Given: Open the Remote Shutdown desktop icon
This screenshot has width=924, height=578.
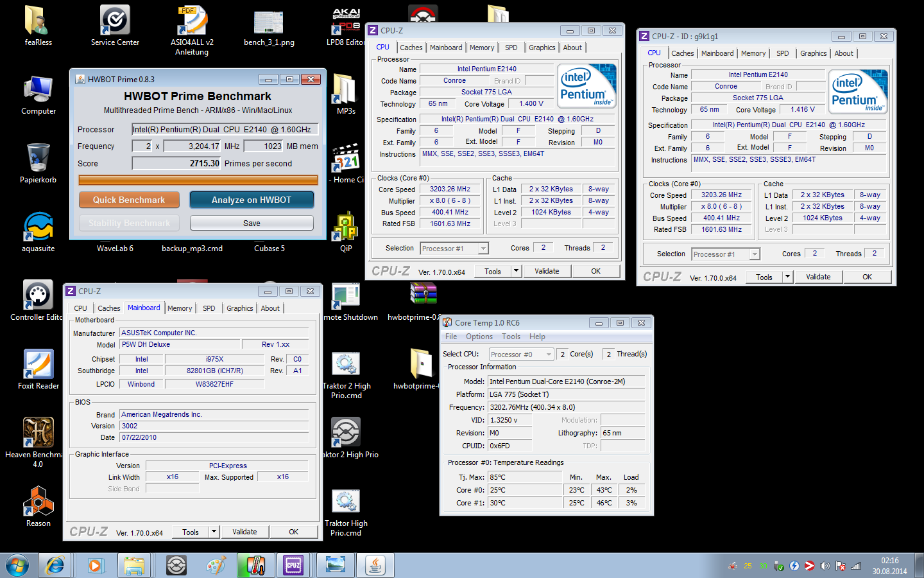Looking at the screenshot, I should (x=346, y=301).
